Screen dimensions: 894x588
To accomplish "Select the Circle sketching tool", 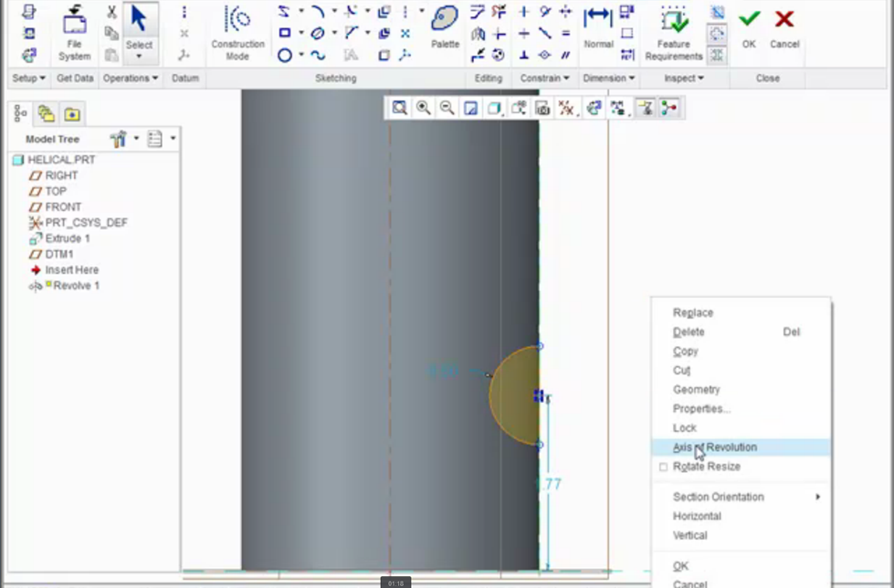I will click(x=286, y=55).
